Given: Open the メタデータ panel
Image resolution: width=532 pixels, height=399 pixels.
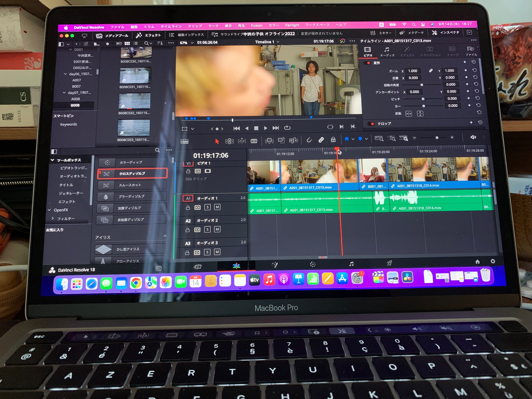Looking at the screenshot, I should pos(411,33).
